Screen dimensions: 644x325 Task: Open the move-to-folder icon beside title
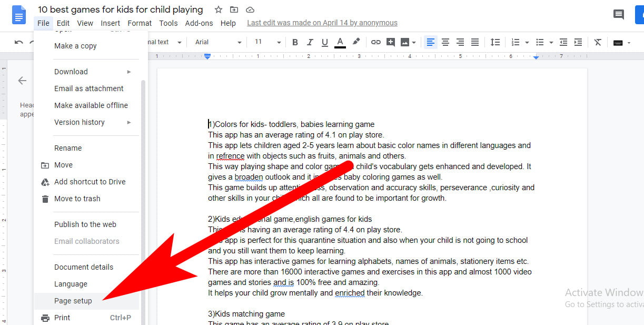click(x=234, y=10)
